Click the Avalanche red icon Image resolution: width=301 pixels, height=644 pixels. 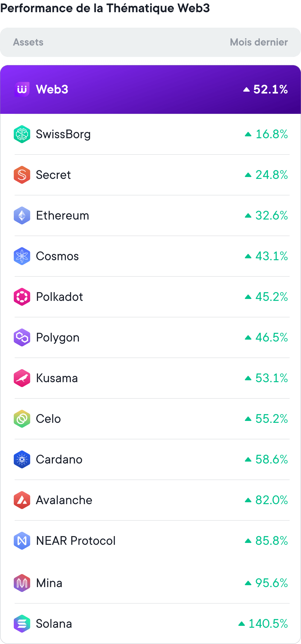click(x=22, y=500)
